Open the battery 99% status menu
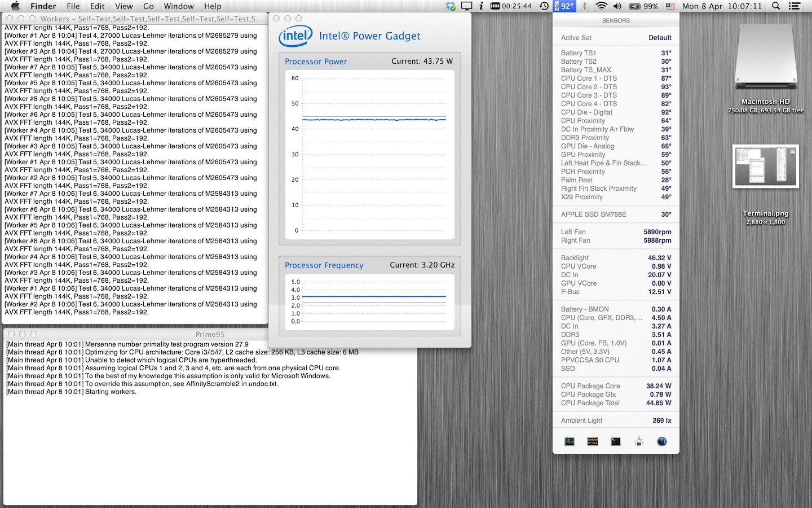 643,6
